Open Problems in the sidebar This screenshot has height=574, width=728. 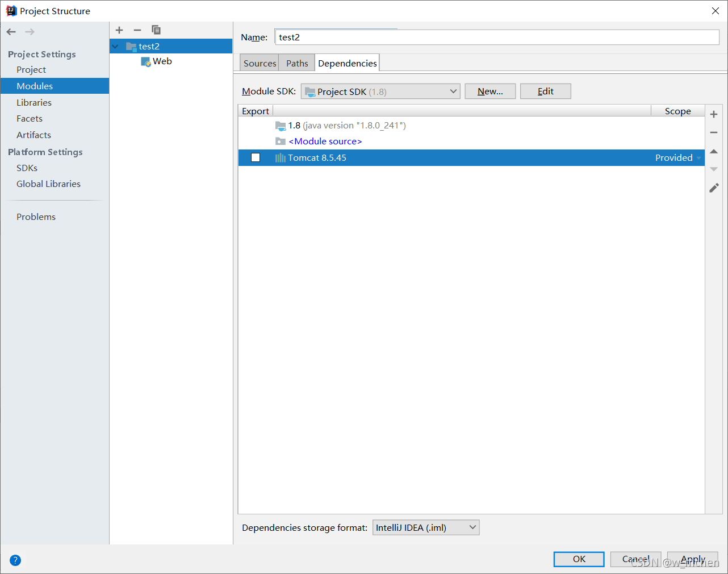click(36, 217)
